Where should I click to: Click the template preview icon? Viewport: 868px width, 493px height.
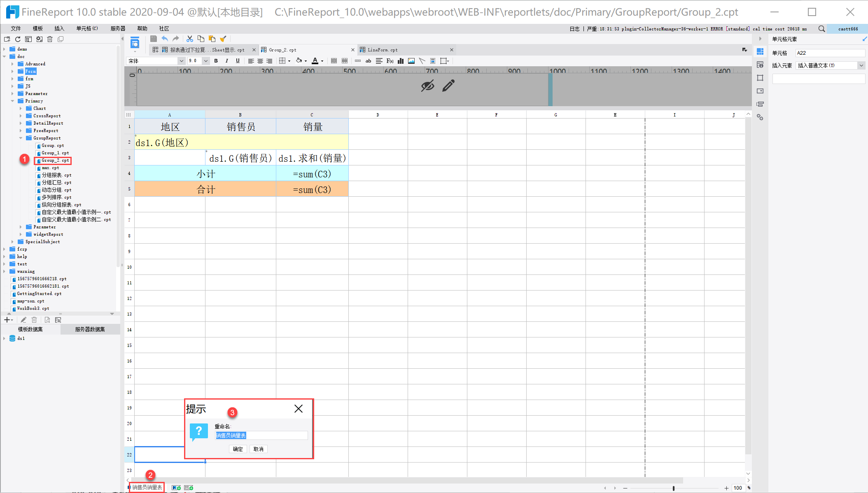[135, 43]
